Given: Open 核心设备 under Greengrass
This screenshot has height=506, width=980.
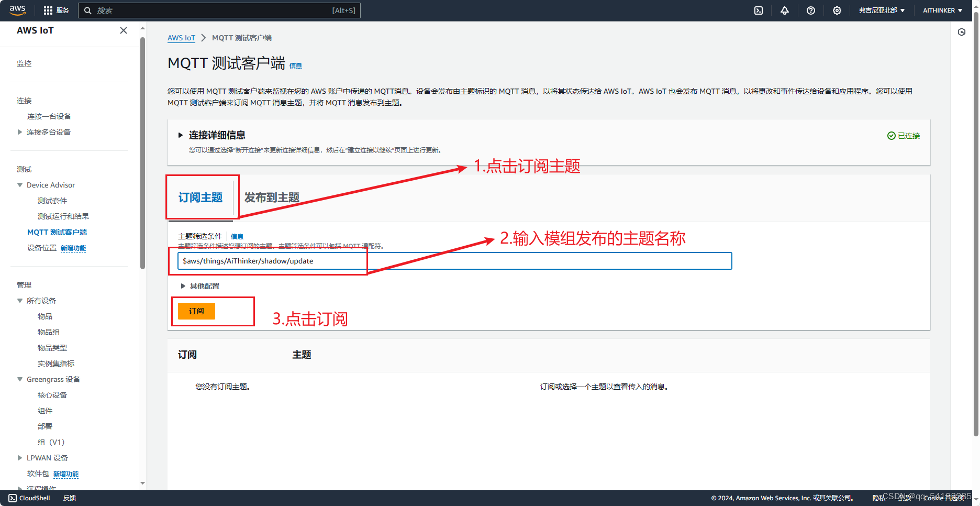Looking at the screenshot, I should point(52,395).
